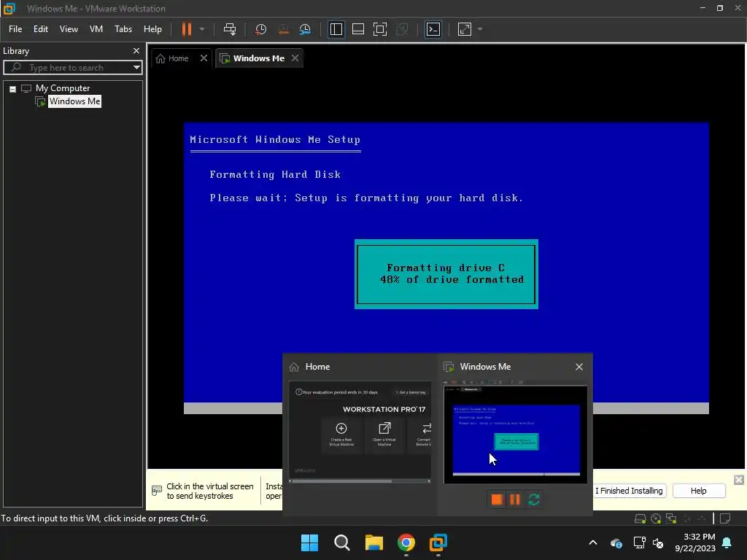Open the Help menu
Viewport: 747px width, 560px height.
click(x=152, y=29)
